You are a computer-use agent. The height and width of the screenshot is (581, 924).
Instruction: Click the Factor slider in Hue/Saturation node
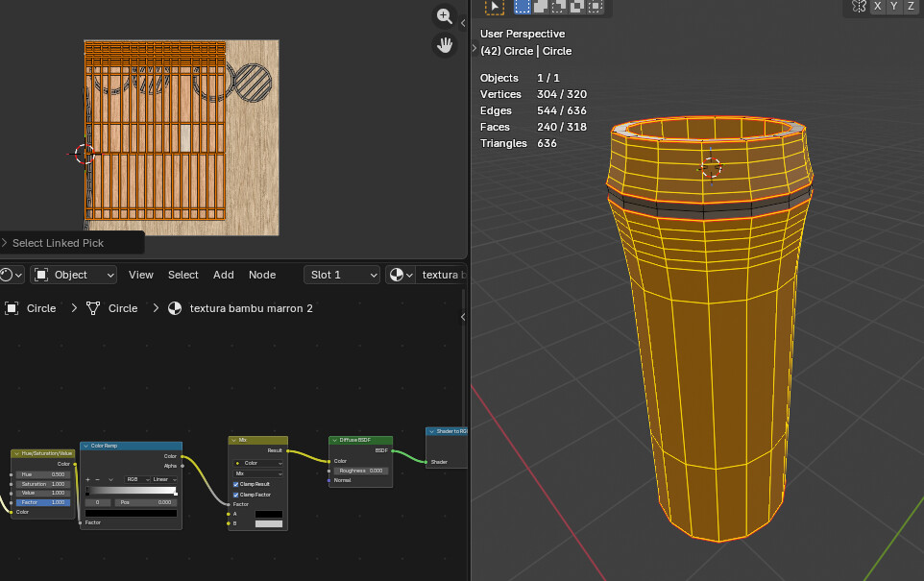pos(43,502)
